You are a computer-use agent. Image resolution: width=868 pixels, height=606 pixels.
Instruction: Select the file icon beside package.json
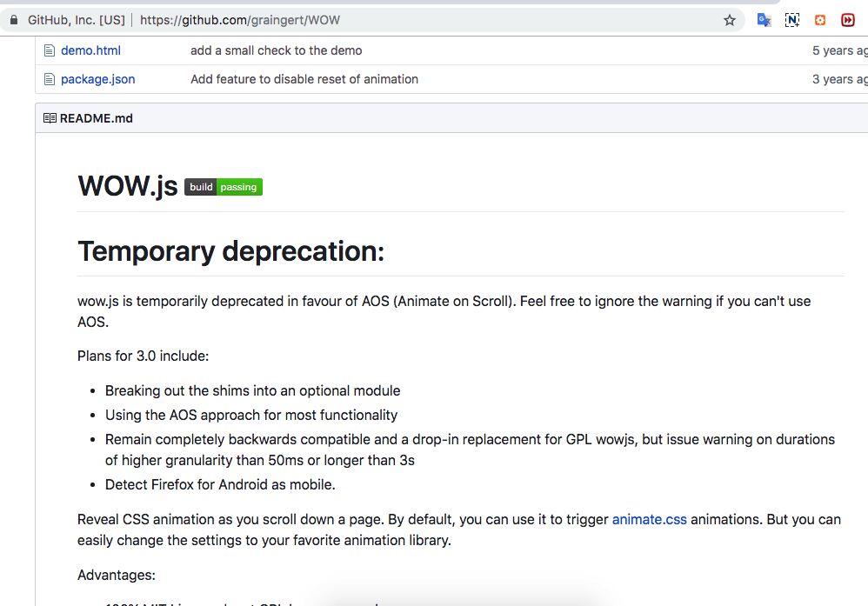[50, 79]
